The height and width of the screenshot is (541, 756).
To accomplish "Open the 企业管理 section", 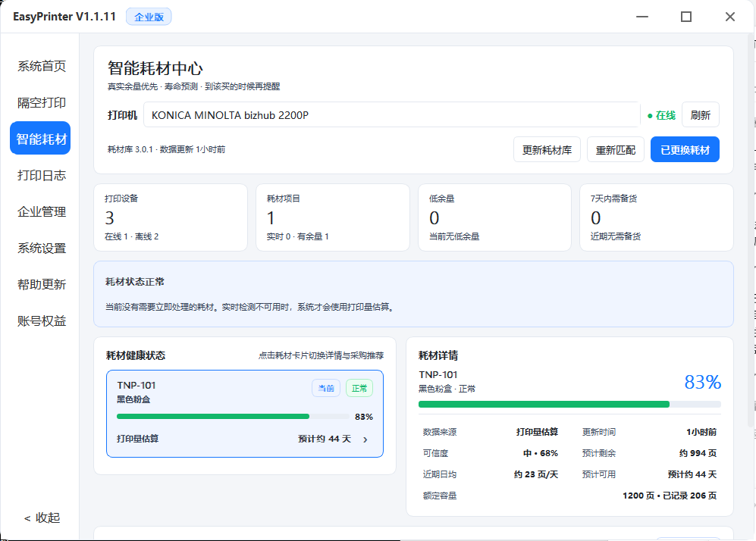I will pyautogui.click(x=41, y=211).
